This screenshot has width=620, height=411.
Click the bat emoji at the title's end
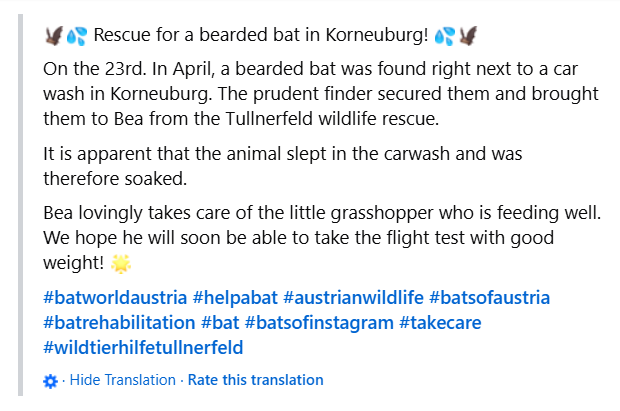click(x=468, y=36)
